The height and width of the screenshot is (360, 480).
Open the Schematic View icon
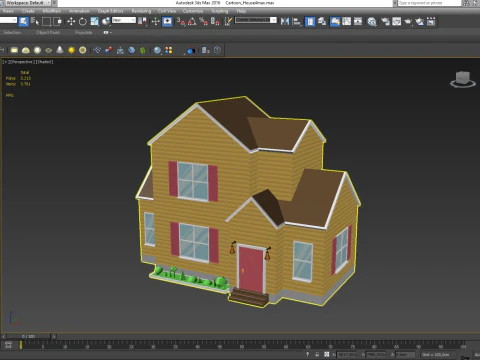click(x=358, y=22)
